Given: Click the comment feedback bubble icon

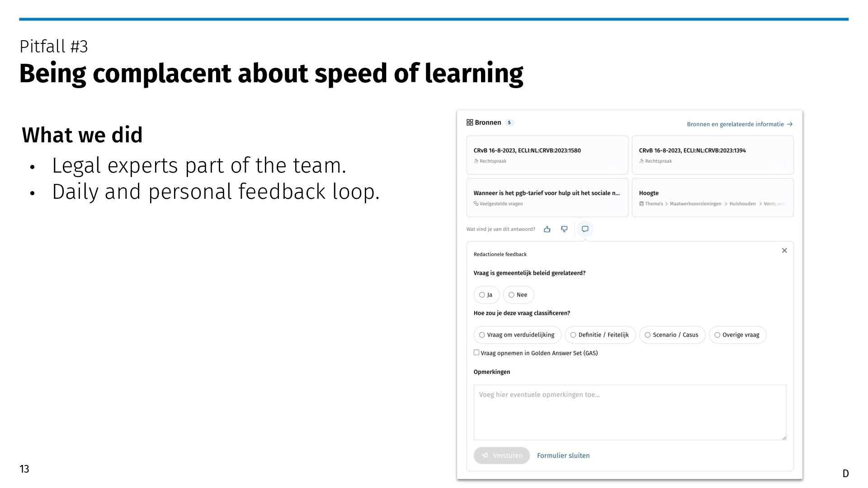Looking at the screenshot, I should click(x=585, y=229).
